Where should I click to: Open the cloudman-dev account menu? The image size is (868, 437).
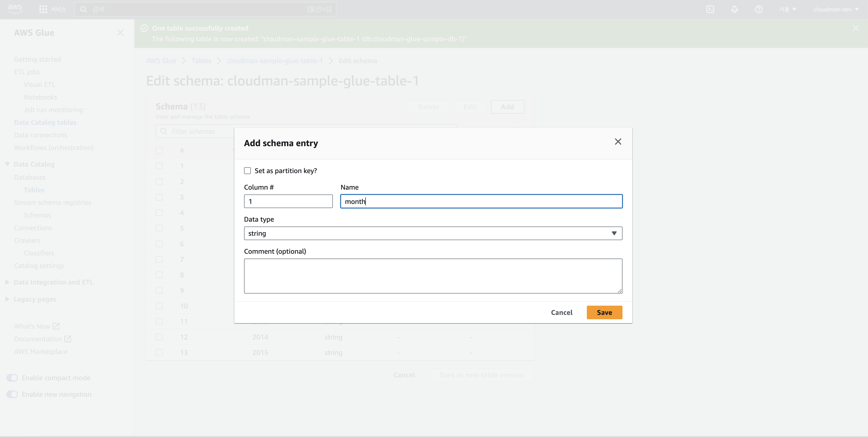point(836,9)
